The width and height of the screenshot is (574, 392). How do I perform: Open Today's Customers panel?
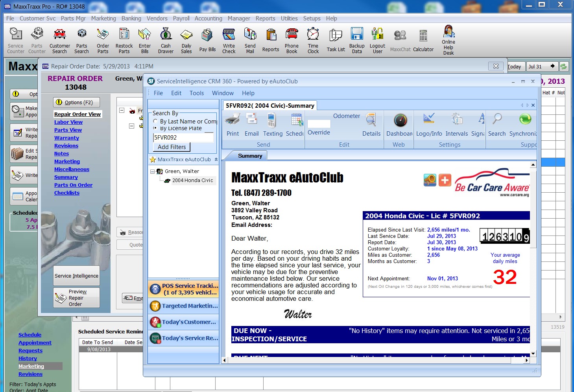coord(183,322)
